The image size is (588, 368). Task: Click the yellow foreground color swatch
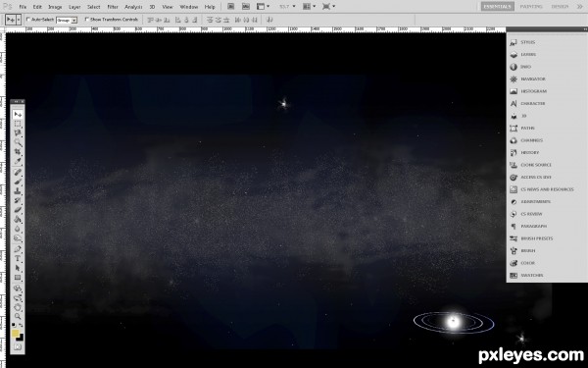[15, 333]
